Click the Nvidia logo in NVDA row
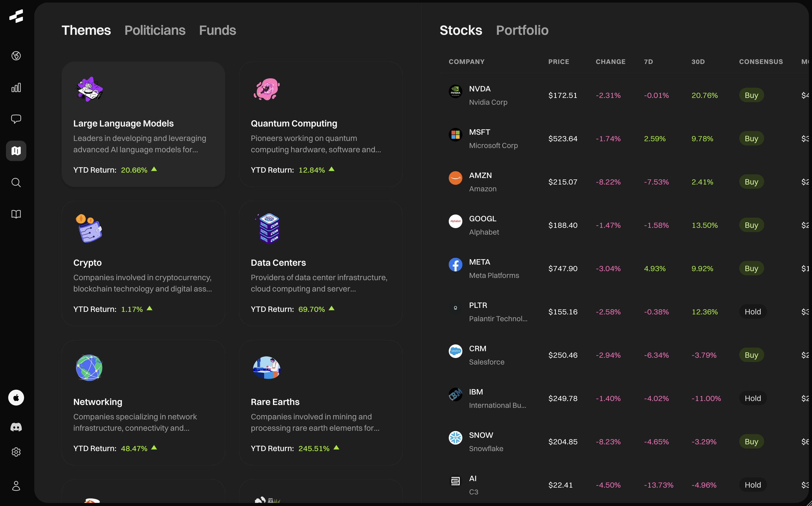The width and height of the screenshot is (812, 506). pos(455,91)
